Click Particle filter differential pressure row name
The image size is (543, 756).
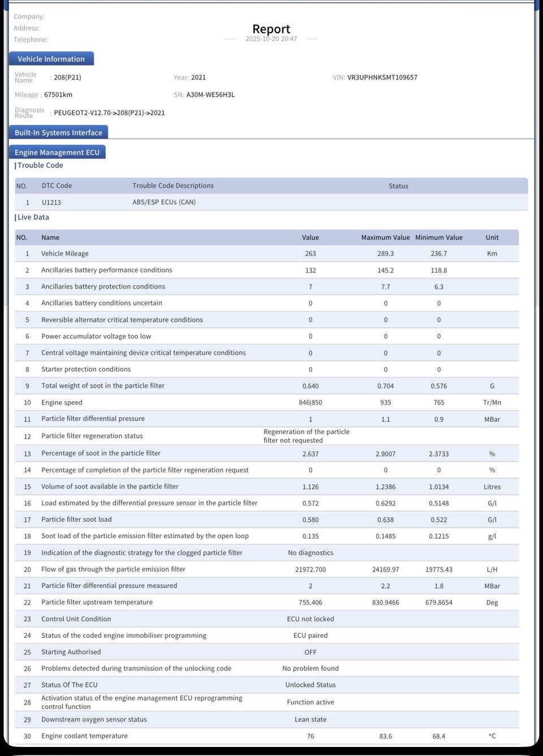click(93, 419)
